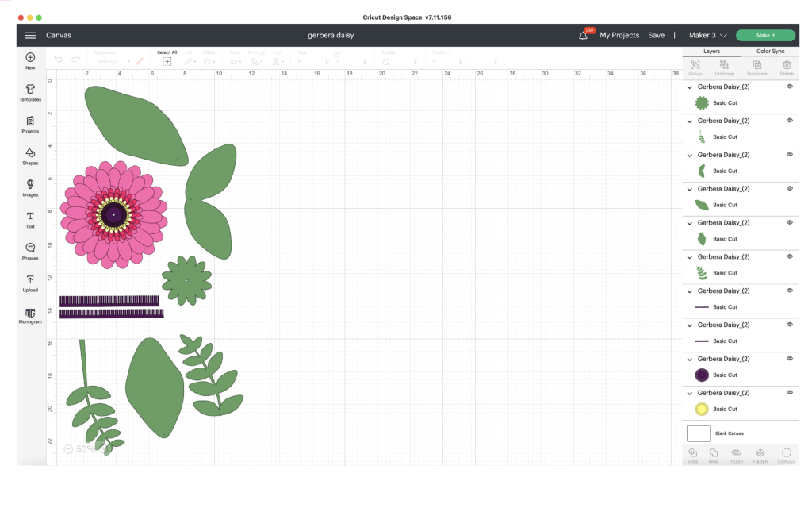Hide the green scalloped flower layer
The width and height of the screenshot is (812, 508).
(790, 87)
